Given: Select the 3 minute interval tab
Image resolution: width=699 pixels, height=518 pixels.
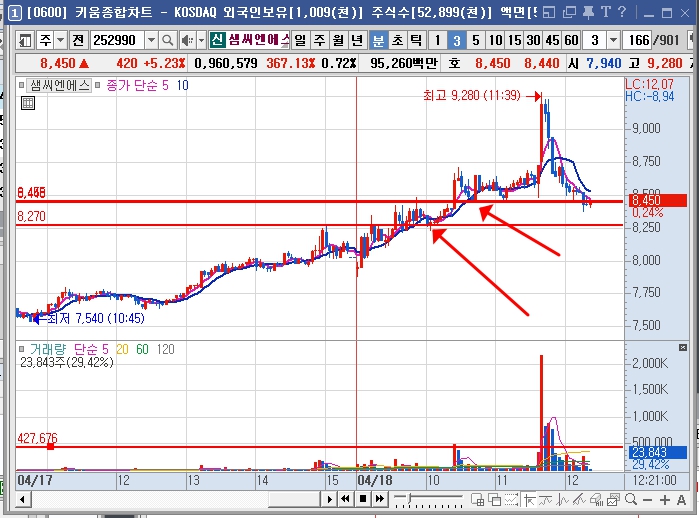Looking at the screenshot, I should [456, 41].
